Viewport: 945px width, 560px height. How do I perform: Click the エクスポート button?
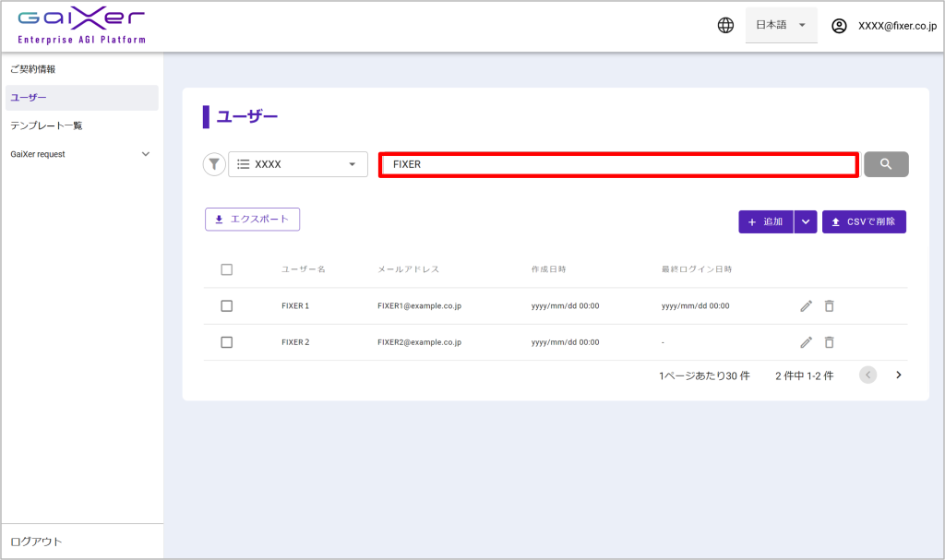252,220
